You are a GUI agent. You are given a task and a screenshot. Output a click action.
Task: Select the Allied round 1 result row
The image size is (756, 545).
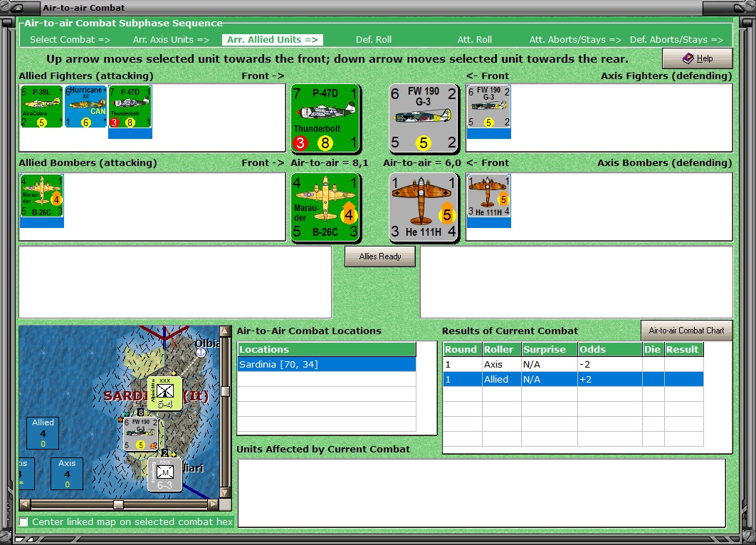pyautogui.click(x=573, y=380)
